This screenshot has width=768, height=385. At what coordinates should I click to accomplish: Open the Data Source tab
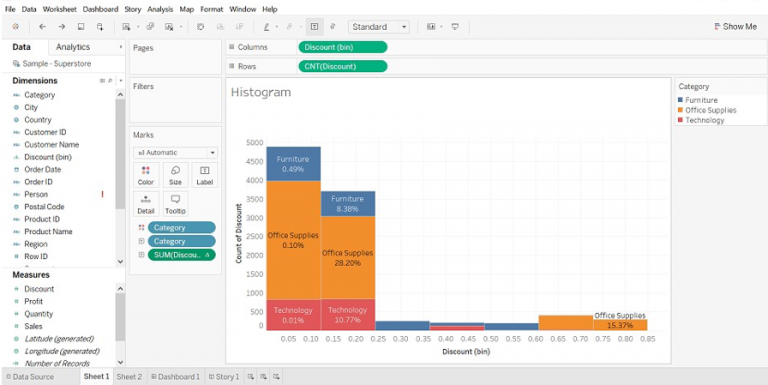coord(29,377)
